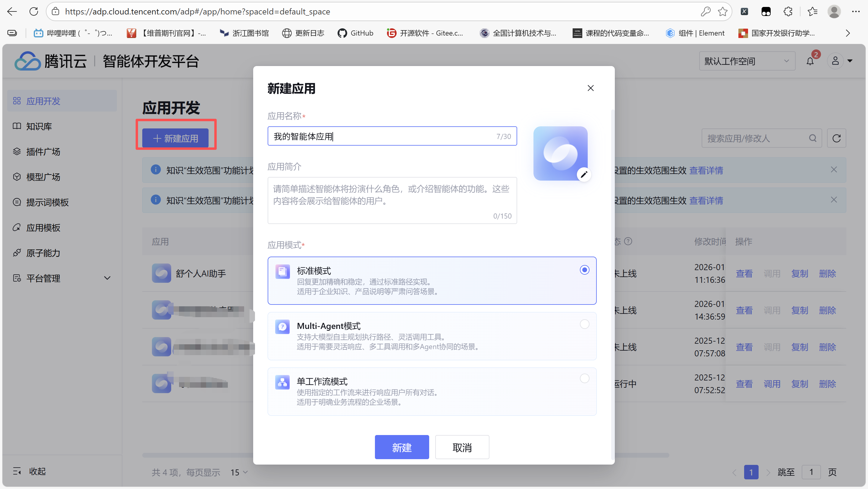Select Multi-Agent模式 radio button
Image resolution: width=868 pixels, height=489 pixels.
(584, 324)
